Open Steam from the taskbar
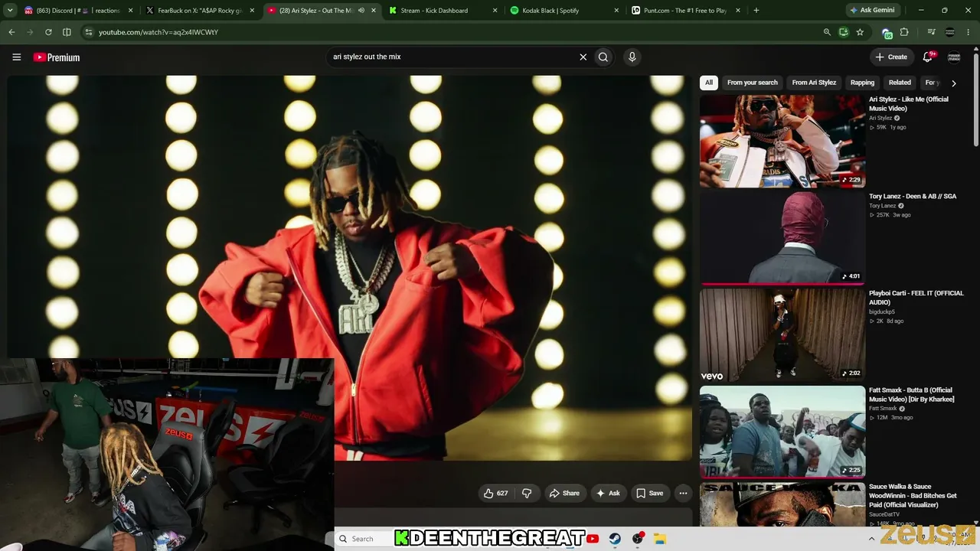Viewport: 980px width, 551px height. [x=615, y=539]
